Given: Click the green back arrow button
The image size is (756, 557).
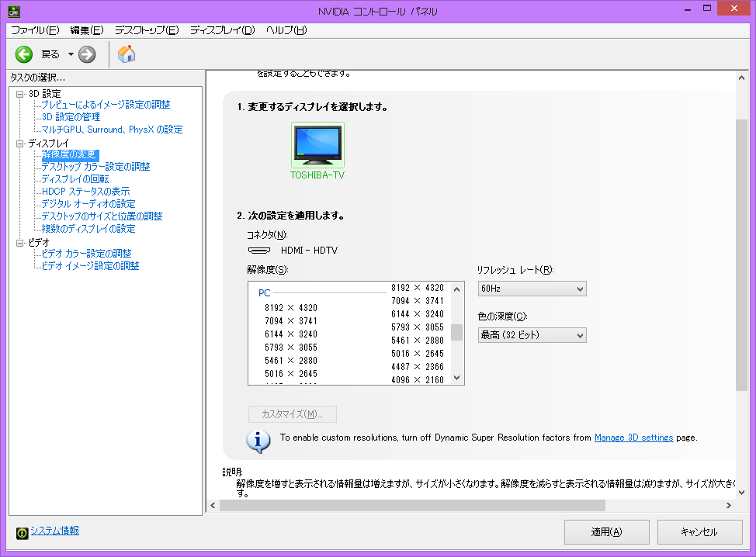Looking at the screenshot, I should pos(23,54).
